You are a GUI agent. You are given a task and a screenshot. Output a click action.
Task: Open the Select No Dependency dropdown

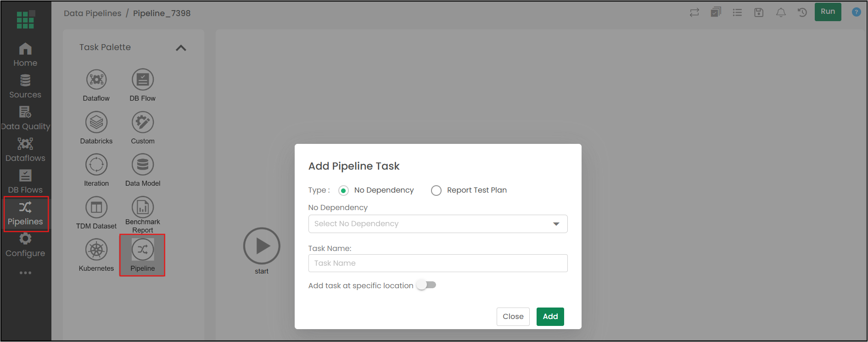(438, 224)
